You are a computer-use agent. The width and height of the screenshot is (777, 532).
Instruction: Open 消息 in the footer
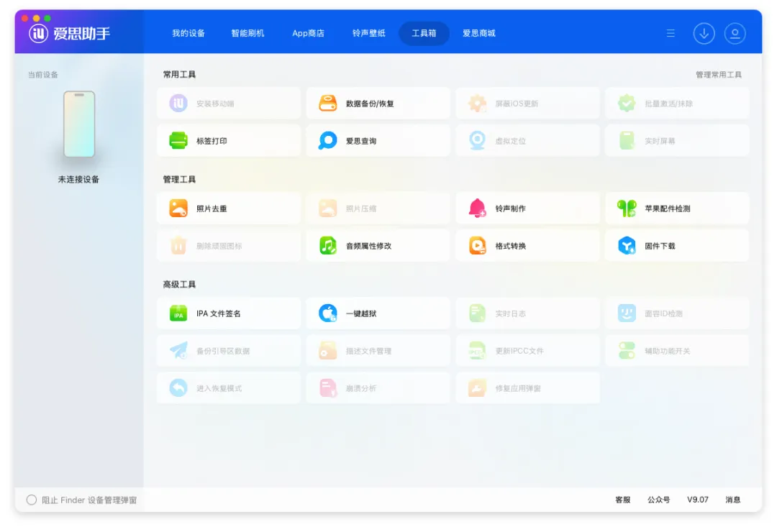(733, 500)
